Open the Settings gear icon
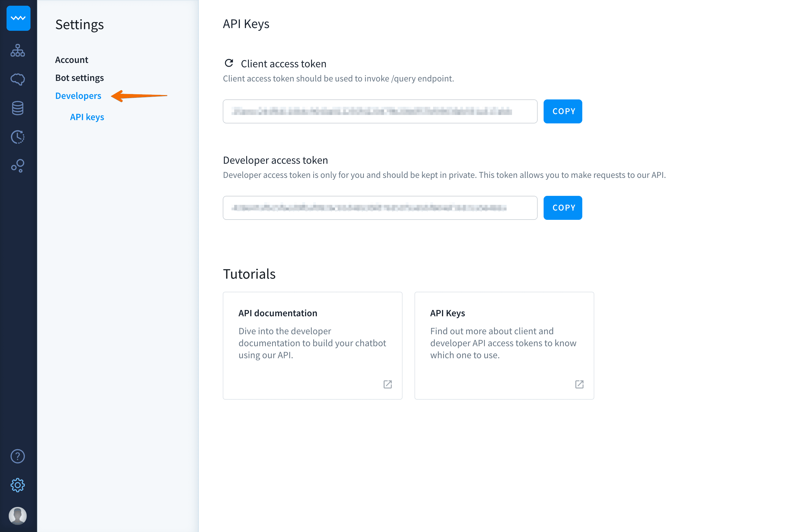Viewport: 786px width, 532px height. [x=18, y=485]
